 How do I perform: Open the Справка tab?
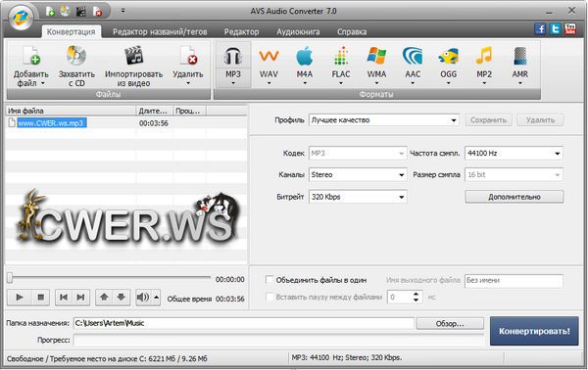(352, 32)
